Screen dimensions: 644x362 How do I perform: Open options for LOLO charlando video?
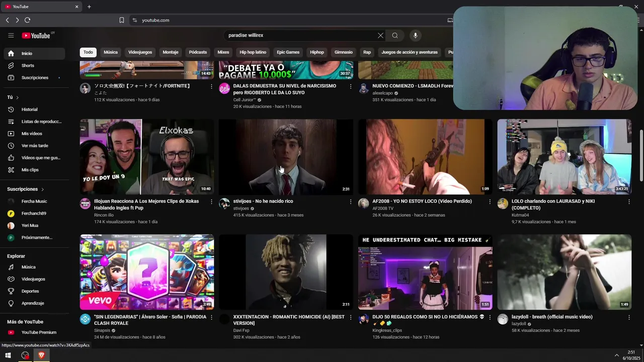tap(629, 202)
